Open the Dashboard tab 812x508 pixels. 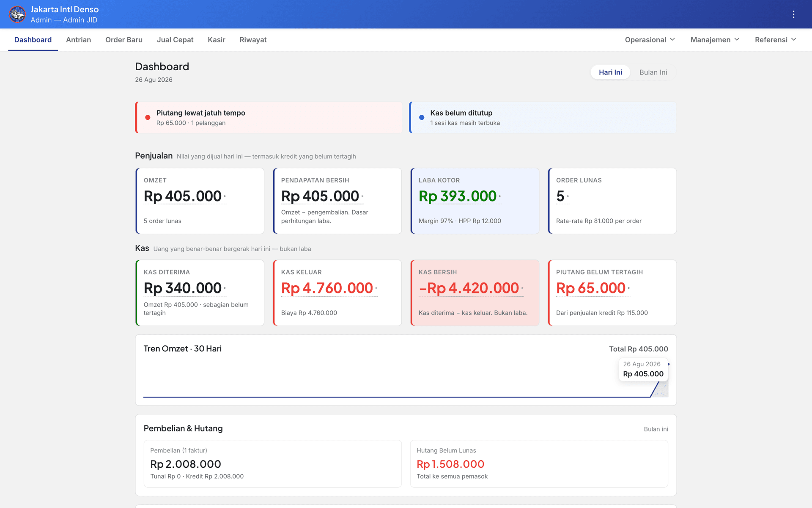click(x=33, y=40)
